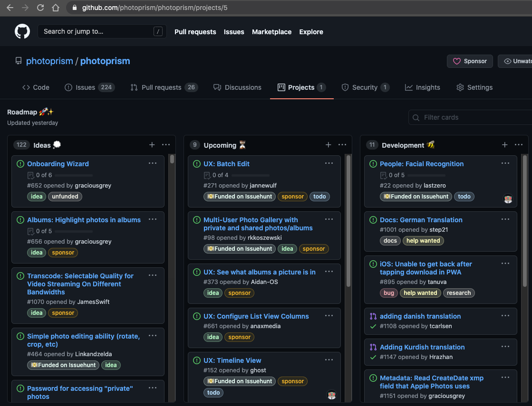Click open-issue icon on UX: Configure List View Columns
The width and height of the screenshot is (532, 406).
197,316
